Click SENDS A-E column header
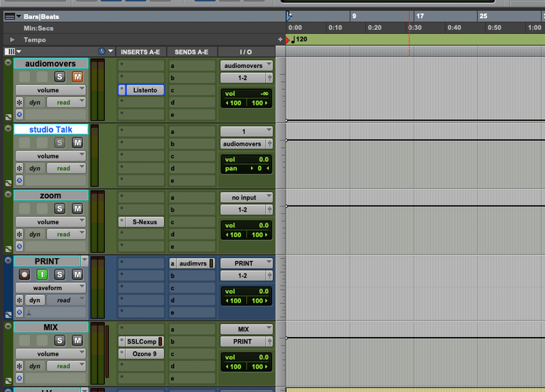 [x=191, y=52]
